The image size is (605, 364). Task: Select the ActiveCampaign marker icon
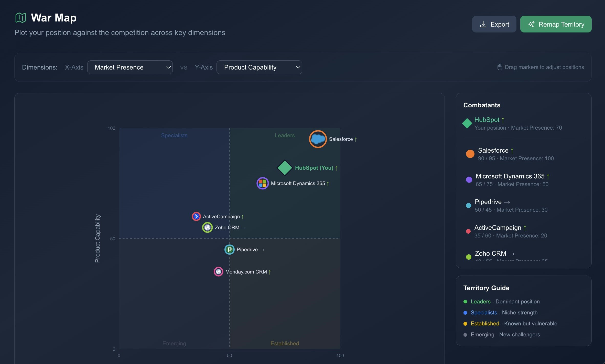tap(196, 216)
